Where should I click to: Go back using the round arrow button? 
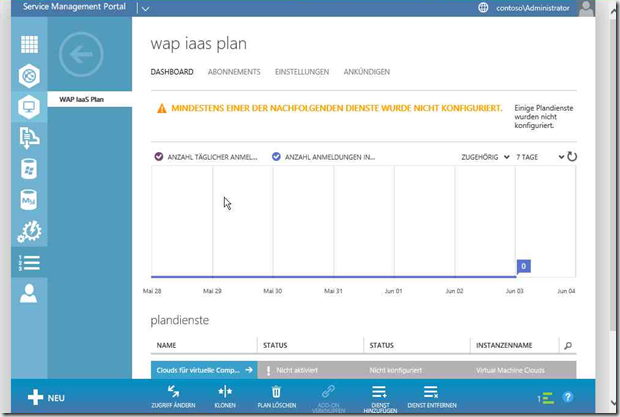point(81,54)
